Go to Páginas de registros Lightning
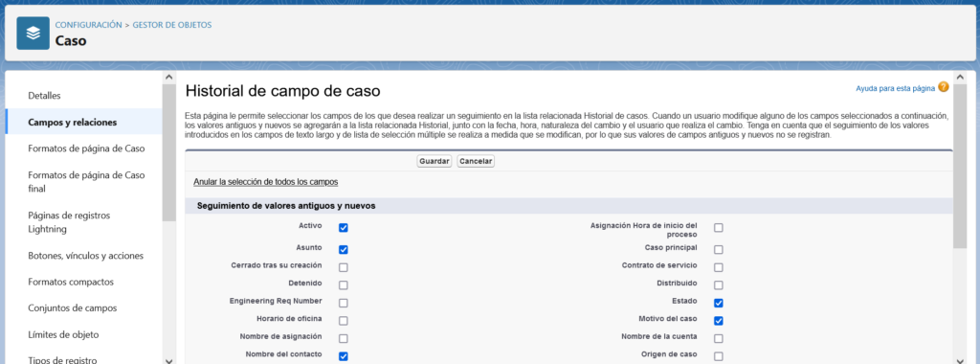The image size is (980, 364). click(69, 222)
